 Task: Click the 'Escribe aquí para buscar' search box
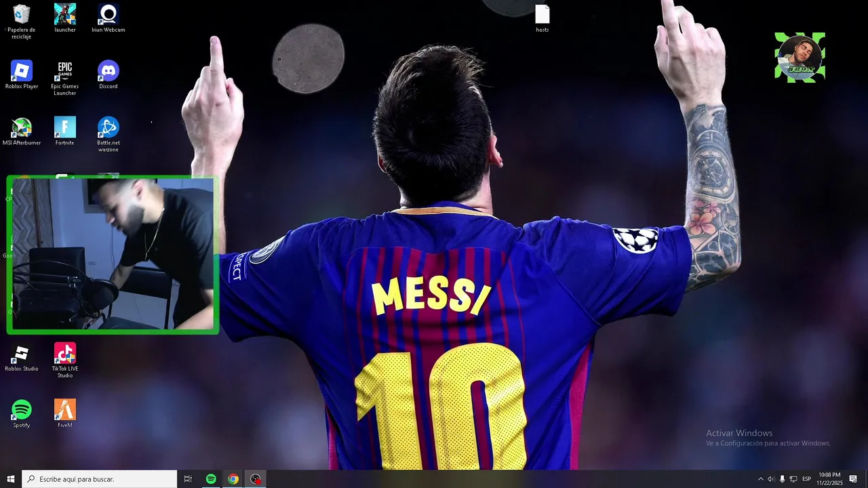pyautogui.click(x=100, y=479)
